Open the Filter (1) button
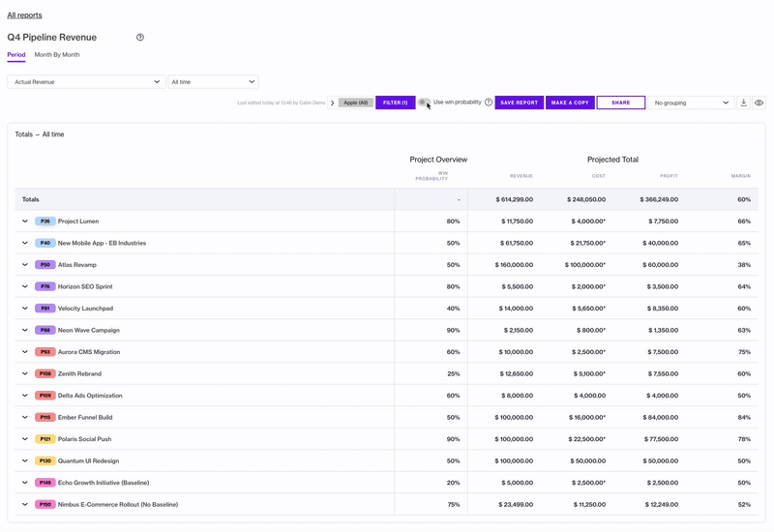The width and height of the screenshot is (774, 532). pyautogui.click(x=396, y=103)
